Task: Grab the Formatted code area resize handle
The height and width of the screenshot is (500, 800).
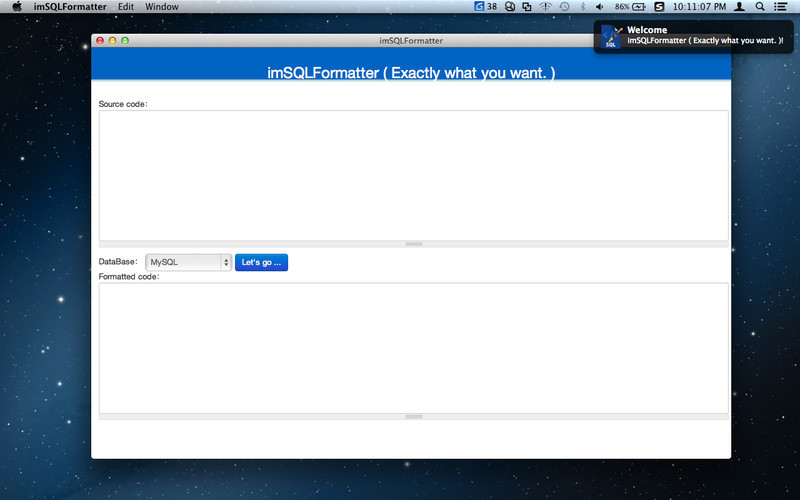Action: [414, 417]
